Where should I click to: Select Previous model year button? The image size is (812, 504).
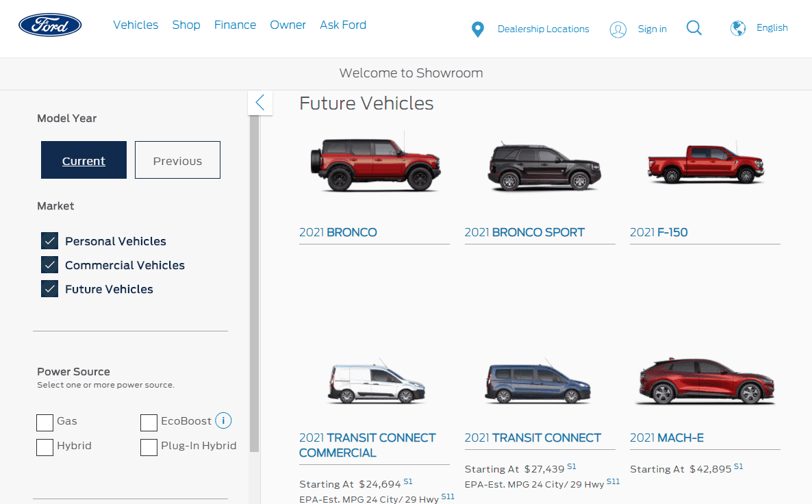177,160
